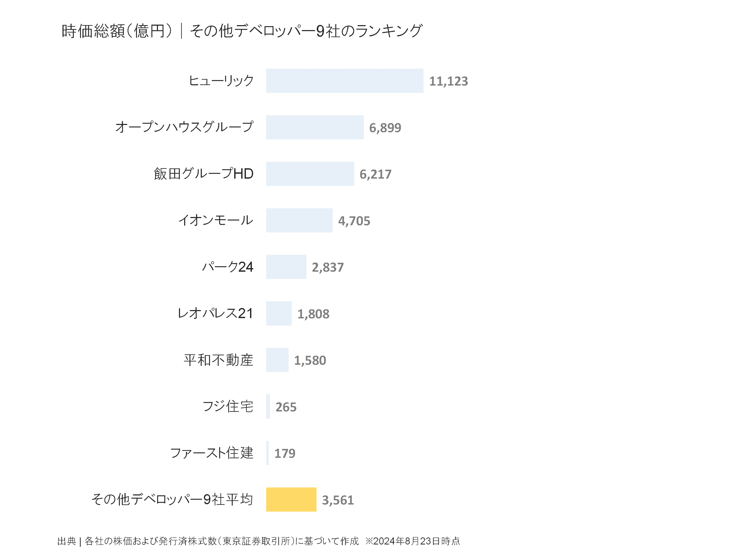The image size is (747, 560).
Task: Click the chart title text
Action: click(x=242, y=31)
